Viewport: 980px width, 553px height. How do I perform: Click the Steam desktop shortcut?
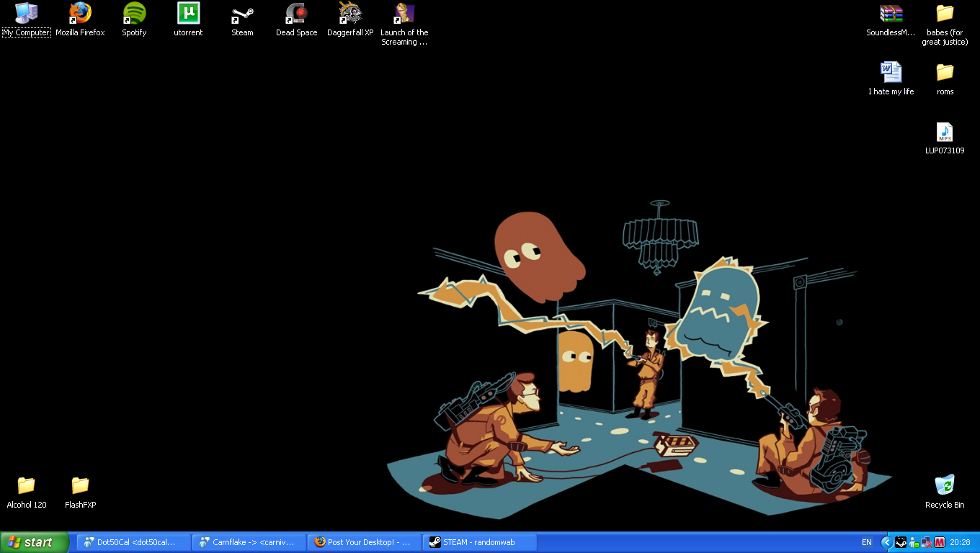(x=242, y=14)
